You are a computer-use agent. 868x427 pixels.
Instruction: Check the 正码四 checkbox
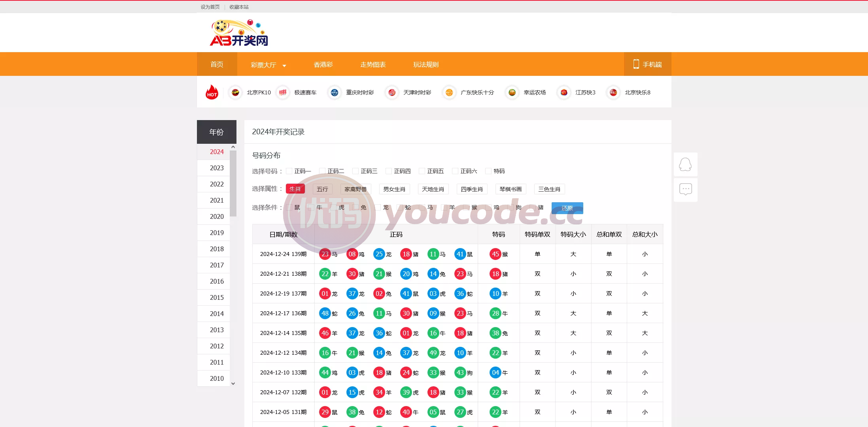(389, 171)
